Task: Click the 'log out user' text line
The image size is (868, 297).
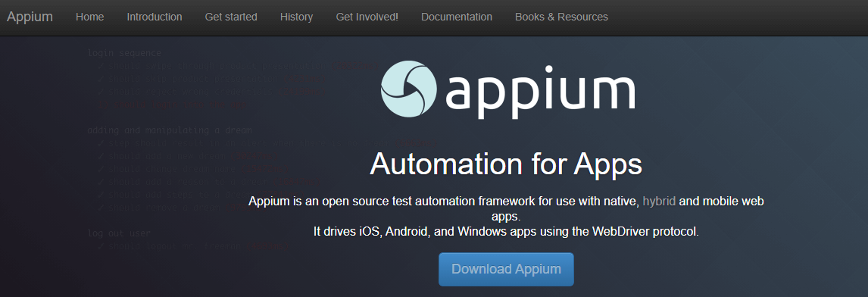Action: click(x=119, y=233)
